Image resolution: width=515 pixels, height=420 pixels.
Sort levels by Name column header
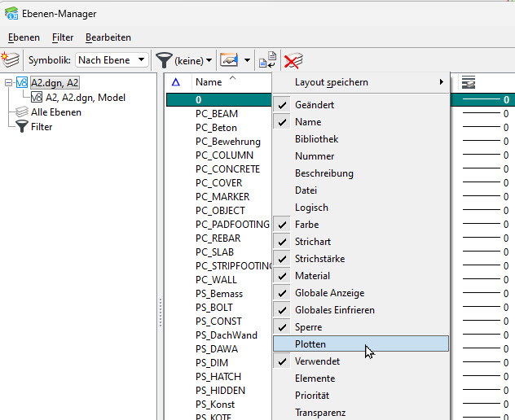tap(209, 82)
